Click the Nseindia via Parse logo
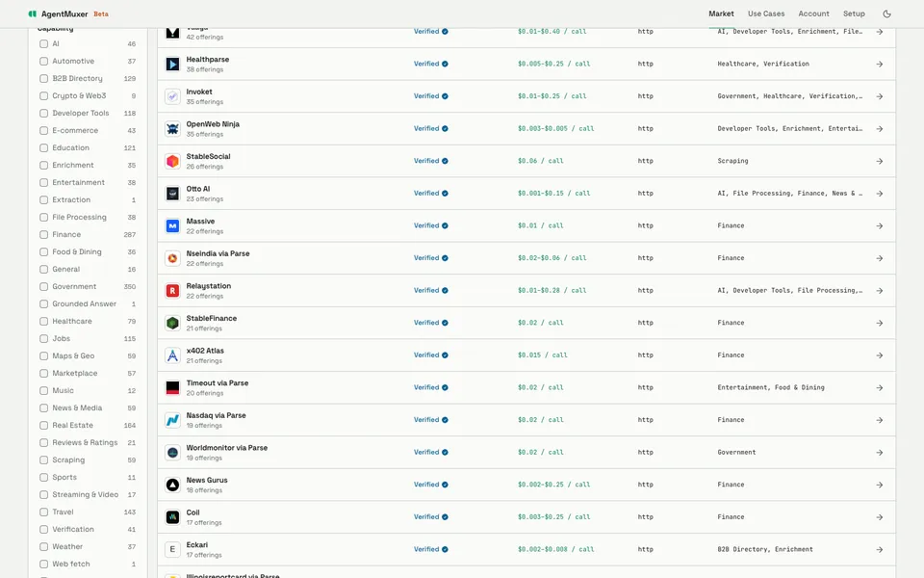The height and width of the screenshot is (578, 924). (172, 258)
